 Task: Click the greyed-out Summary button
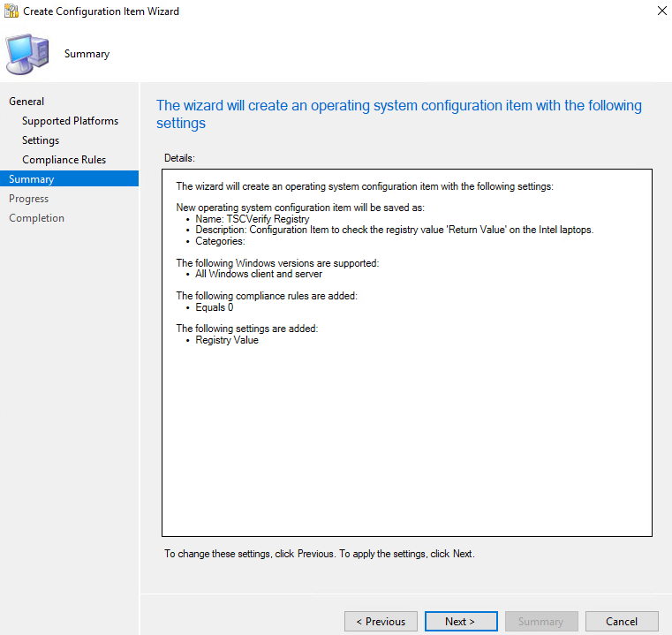[541, 621]
